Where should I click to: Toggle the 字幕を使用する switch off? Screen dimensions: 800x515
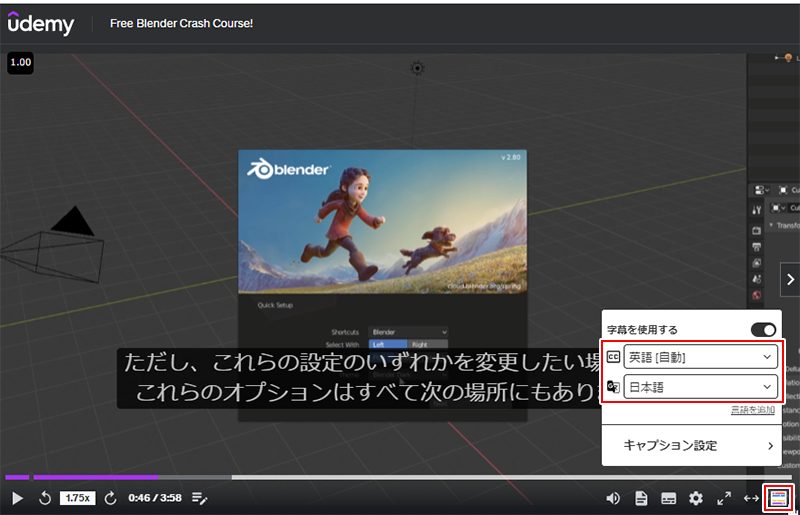(x=763, y=330)
